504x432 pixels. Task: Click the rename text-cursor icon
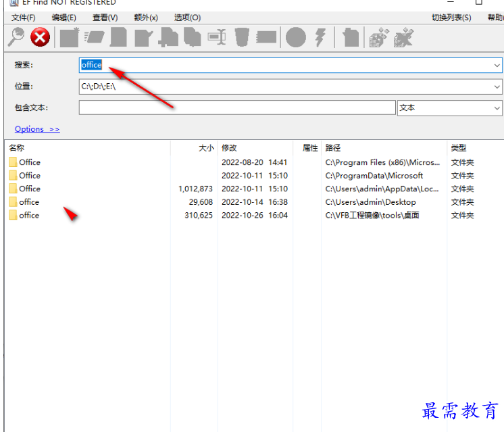tap(218, 37)
